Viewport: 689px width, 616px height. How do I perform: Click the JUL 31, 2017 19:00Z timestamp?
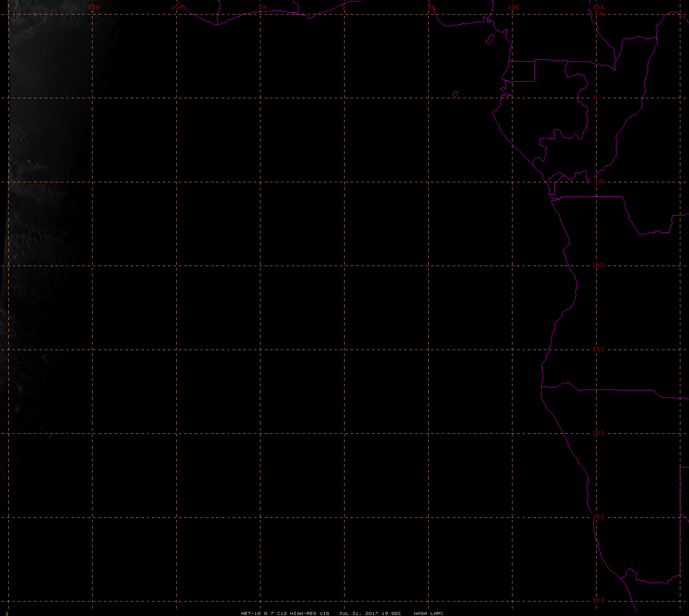click(x=370, y=613)
